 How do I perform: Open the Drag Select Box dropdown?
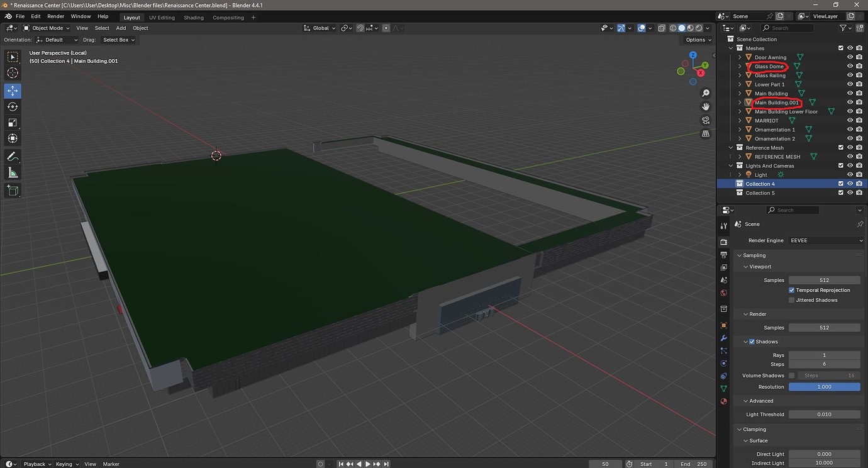119,40
